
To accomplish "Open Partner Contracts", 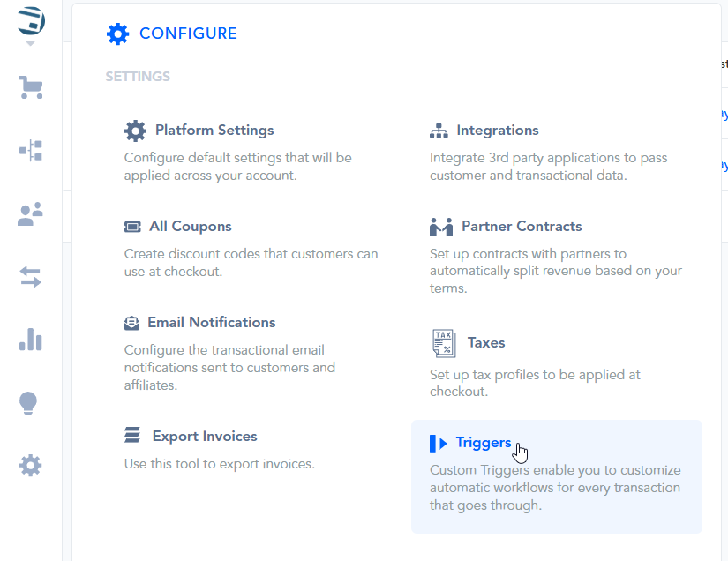I will [521, 227].
